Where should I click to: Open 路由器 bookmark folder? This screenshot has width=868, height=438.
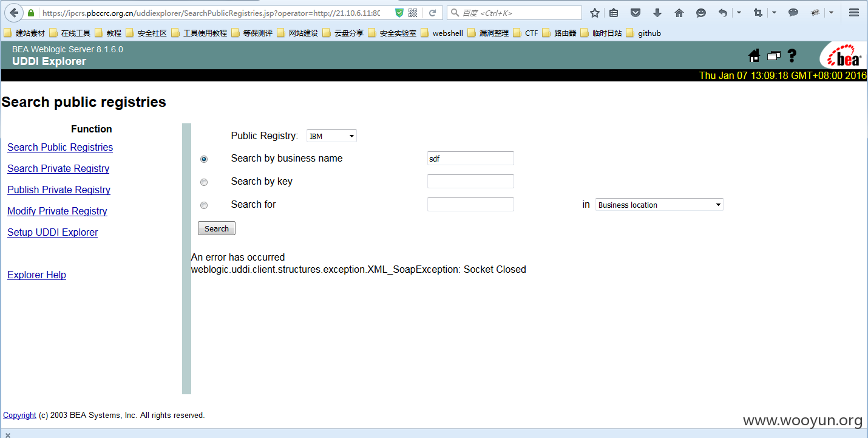[559, 33]
